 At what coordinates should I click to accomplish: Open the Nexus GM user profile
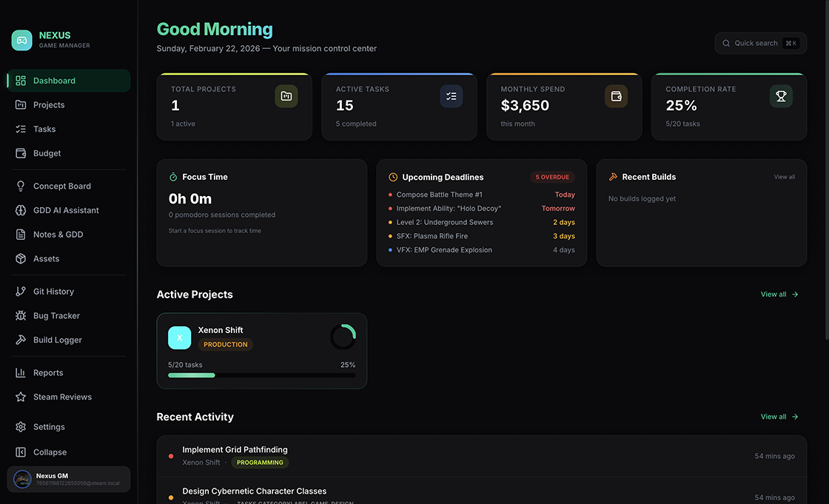coord(69,479)
